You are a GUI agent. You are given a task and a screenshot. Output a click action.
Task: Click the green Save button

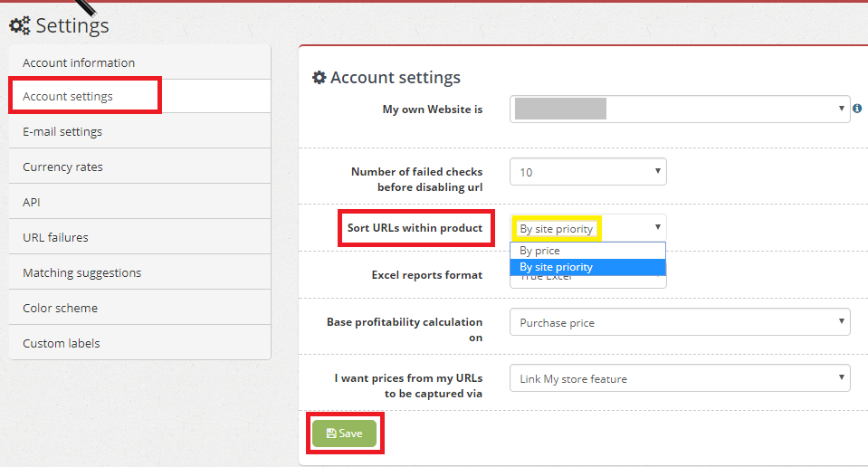[x=344, y=434]
